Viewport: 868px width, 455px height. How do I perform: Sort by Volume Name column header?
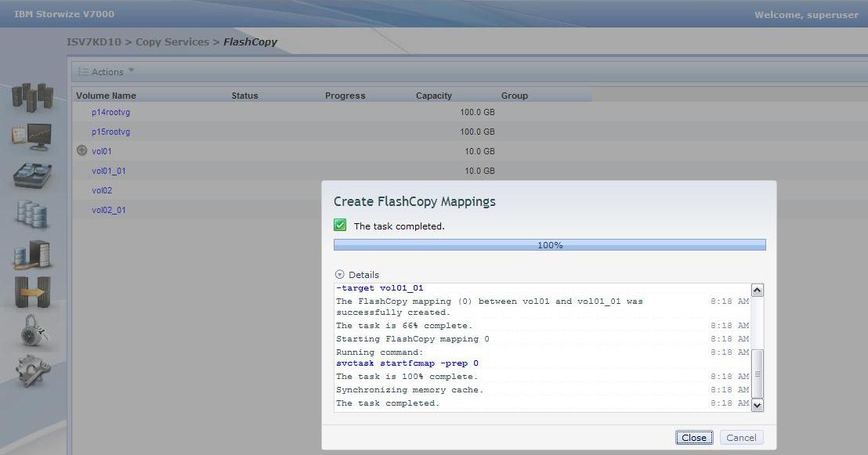tap(107, 96)
